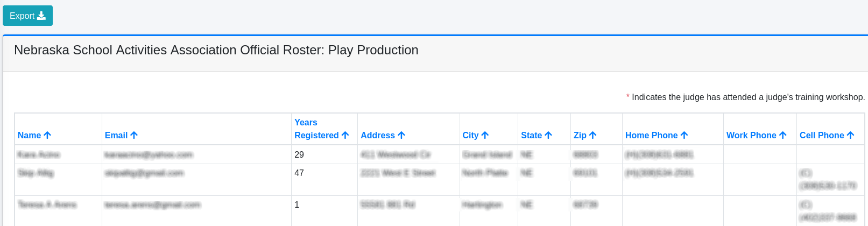This screenshot has height=226, width=868.
Task: Click the up arrow next to City
Action: tap(485, 136)
